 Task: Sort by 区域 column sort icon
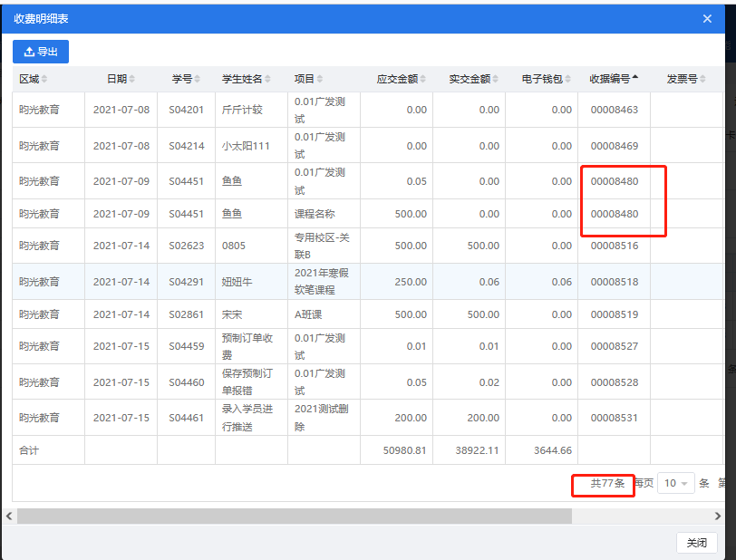coord(44,79)
